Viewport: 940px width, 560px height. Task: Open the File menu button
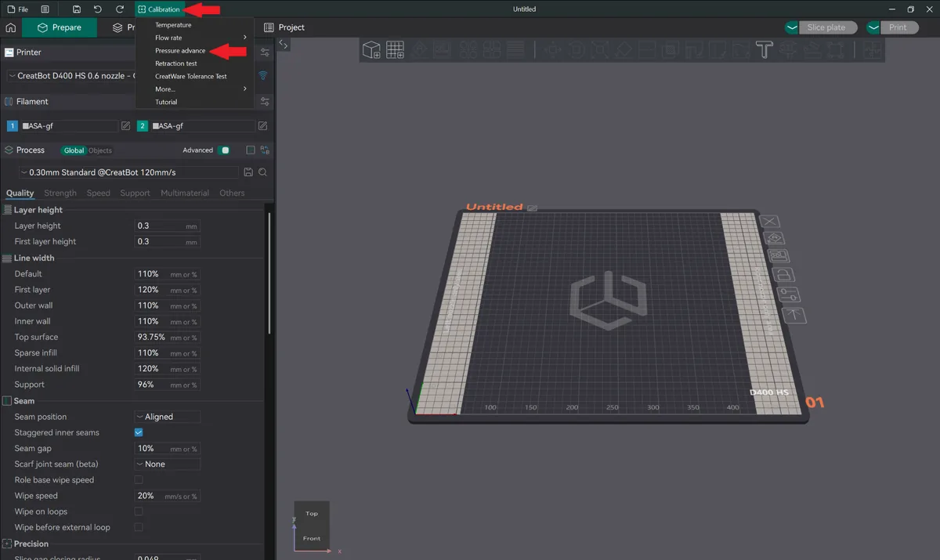click(17, 9)
